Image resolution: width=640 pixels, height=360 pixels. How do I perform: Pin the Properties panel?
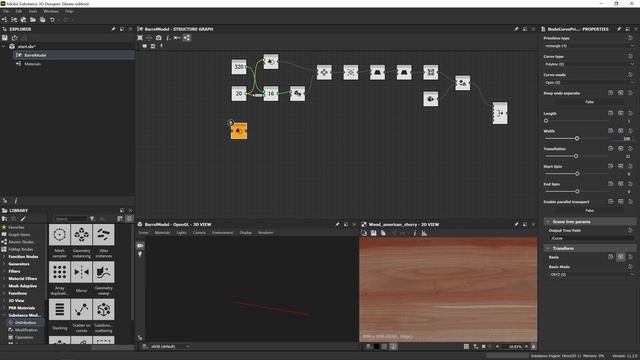pyautogui.click(x=619, y=29)
